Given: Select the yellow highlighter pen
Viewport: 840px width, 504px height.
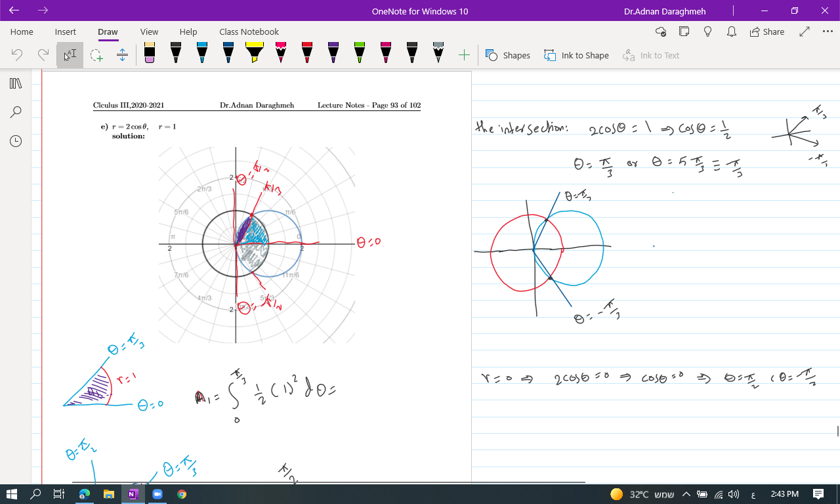Looking at the screenshot, I should [x=254, y=52].
